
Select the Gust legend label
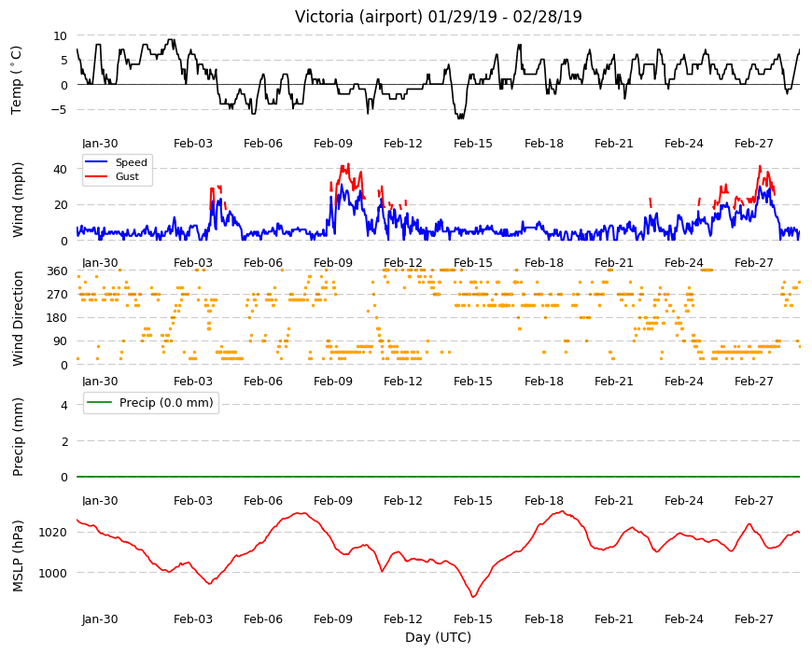click(x=127, y=176)
